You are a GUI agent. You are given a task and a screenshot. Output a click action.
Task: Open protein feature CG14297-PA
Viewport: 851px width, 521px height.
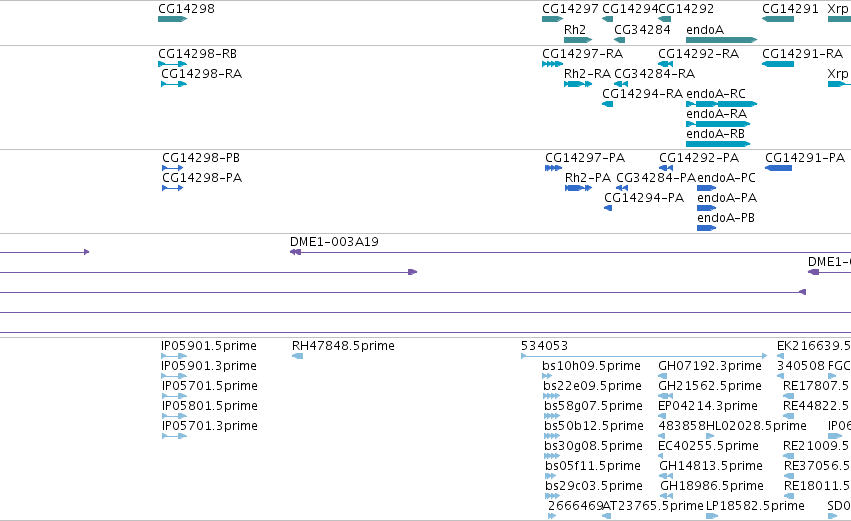pos(553,168)
